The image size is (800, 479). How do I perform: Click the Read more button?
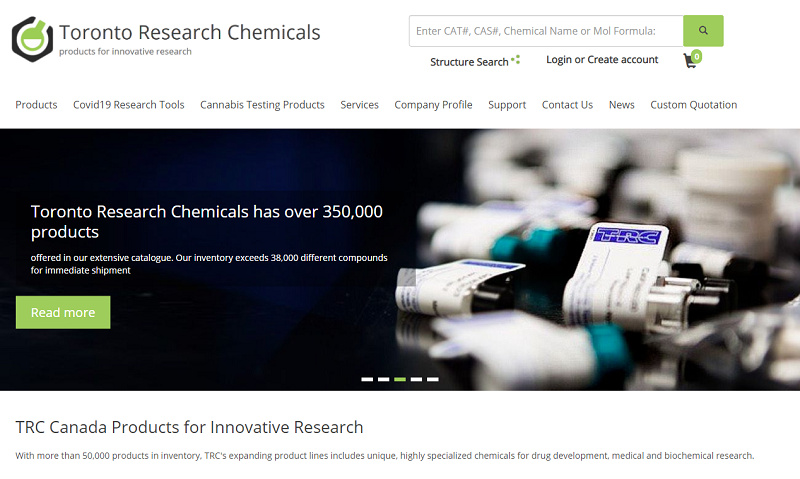click(63, 312)
